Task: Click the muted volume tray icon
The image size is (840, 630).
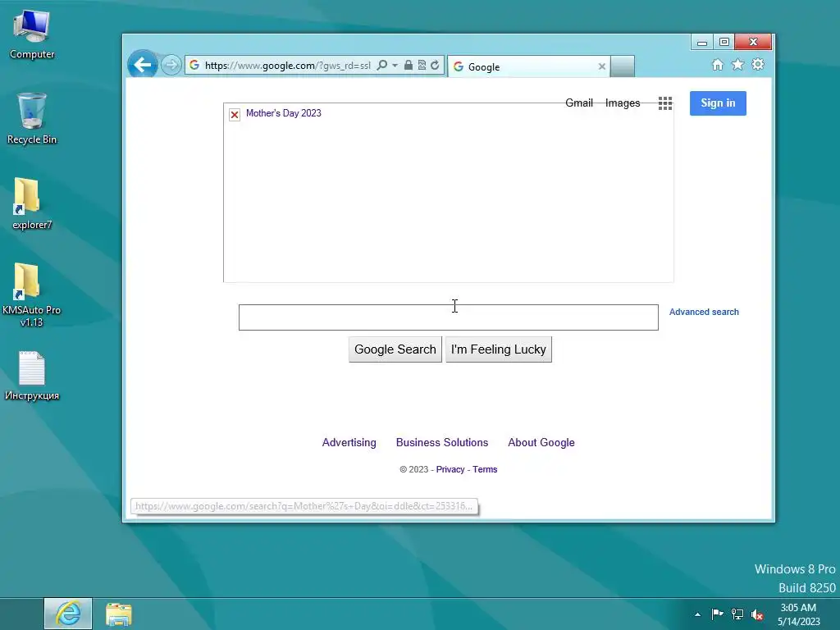Action: click(757, 614)
